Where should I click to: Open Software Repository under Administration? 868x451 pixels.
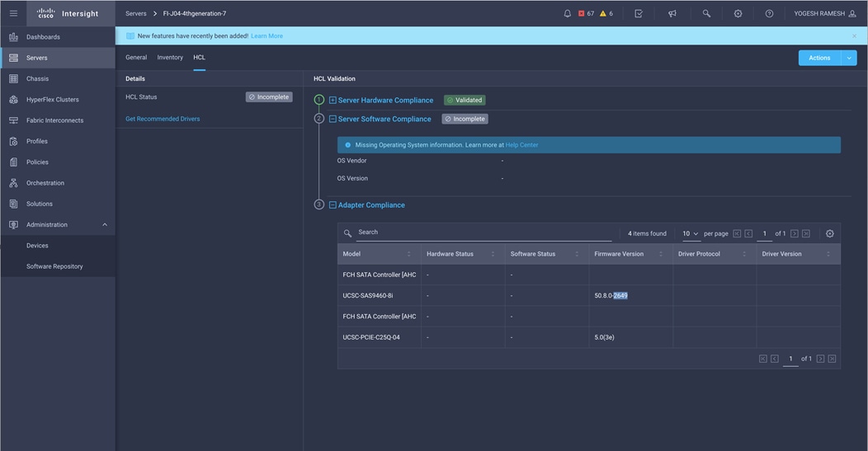coord(58,266)
